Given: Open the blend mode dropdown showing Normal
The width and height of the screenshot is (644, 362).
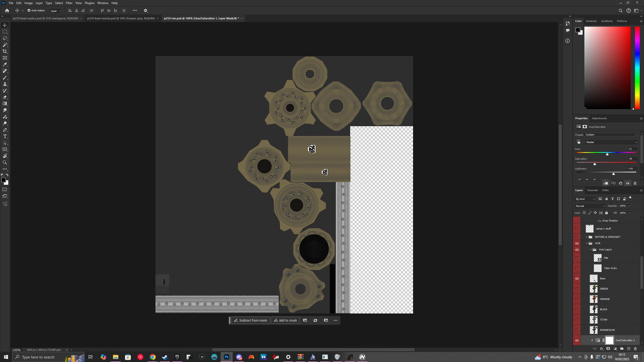Looking at the screenshot, I should (591, 206).
